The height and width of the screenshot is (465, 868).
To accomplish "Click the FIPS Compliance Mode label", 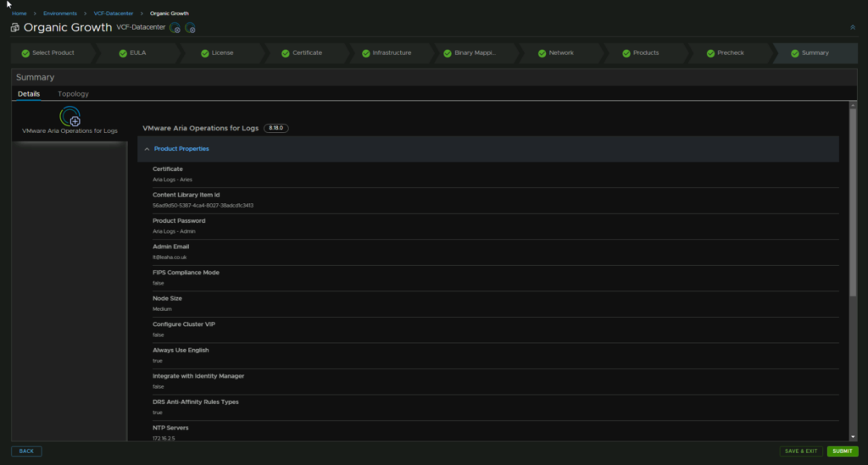I will pyautogui.click(x=186, y=273).
